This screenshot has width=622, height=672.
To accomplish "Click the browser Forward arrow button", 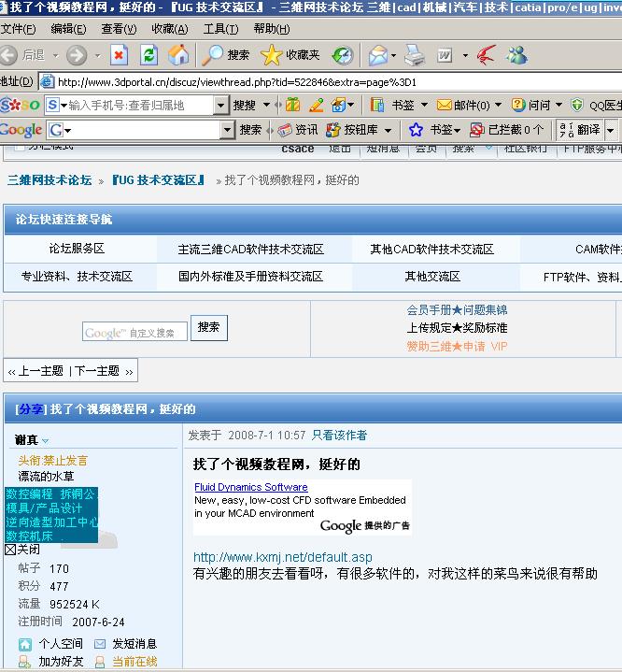I will click(x=77, y=55).
